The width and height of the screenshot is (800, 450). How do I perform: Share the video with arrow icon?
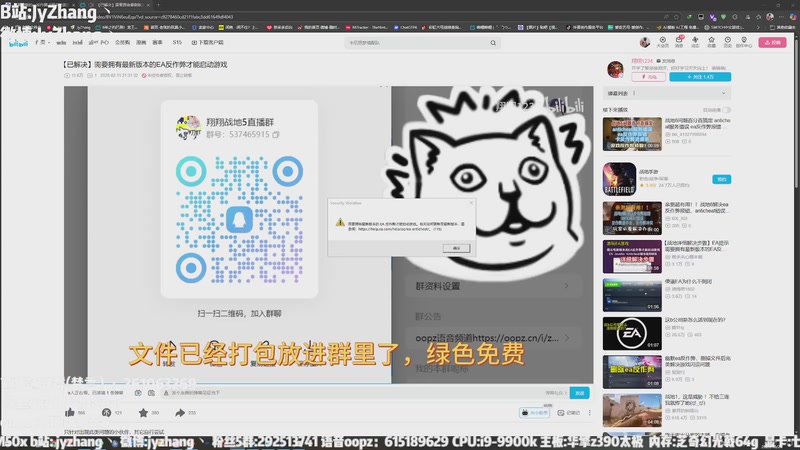click(x=180, y=412)
